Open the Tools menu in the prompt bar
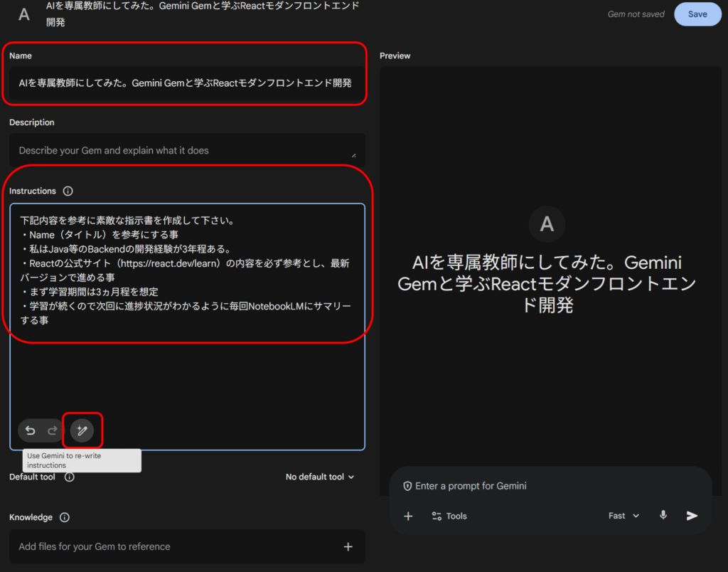This screenshot has height=572, width=728. 449,517
